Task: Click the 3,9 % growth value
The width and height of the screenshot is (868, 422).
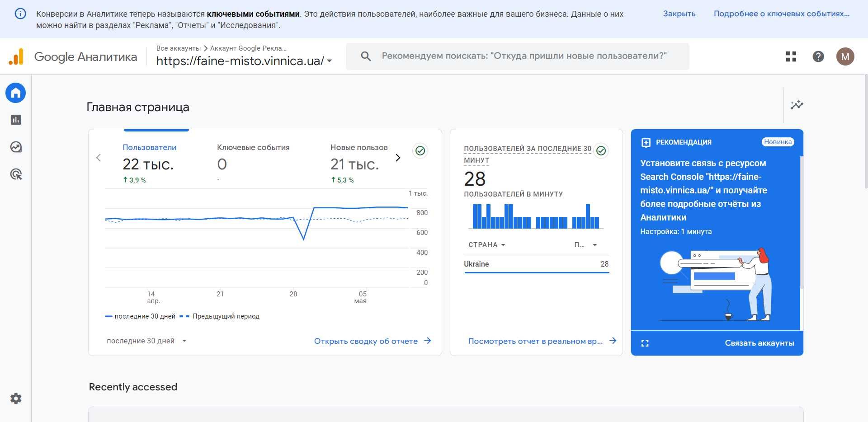Action: (134, 180)
